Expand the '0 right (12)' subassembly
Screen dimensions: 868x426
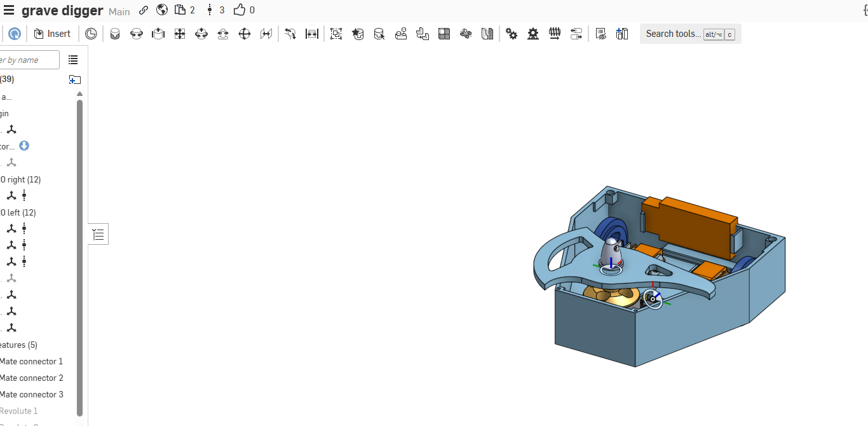pos(20,179)
